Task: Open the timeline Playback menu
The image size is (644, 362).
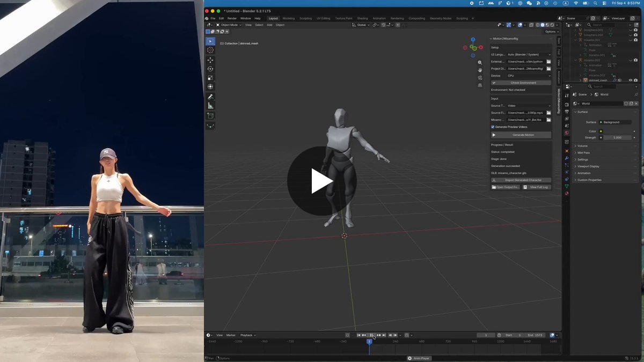Action: [x=247, y=335]
